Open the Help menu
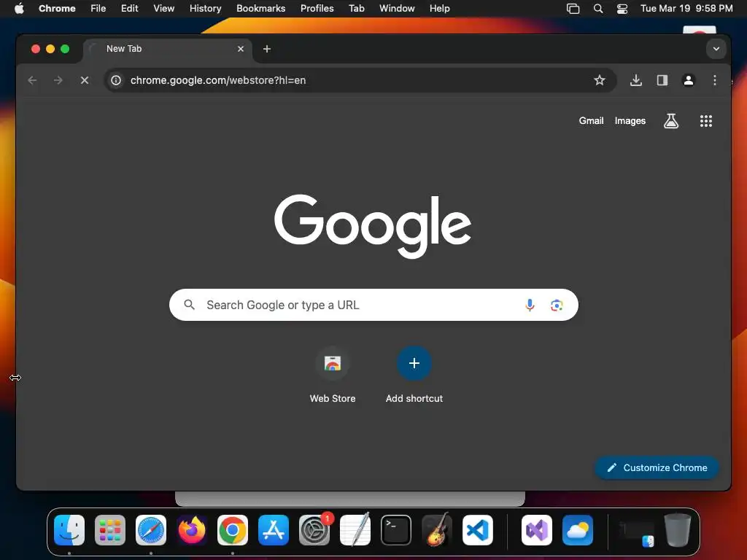Image resolution: width=747 pixels, height=560 pixels. pyautogui.click(x=439, y=9)
